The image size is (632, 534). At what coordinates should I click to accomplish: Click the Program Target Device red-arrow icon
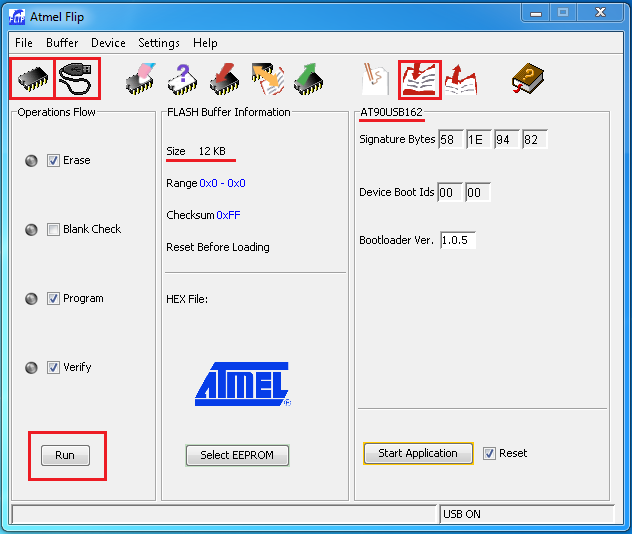224,79
